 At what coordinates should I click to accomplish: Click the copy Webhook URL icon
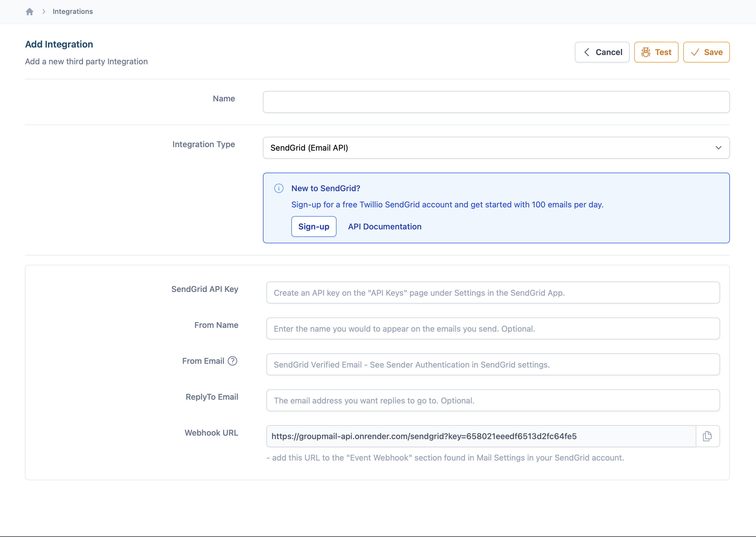coord(707,436)
